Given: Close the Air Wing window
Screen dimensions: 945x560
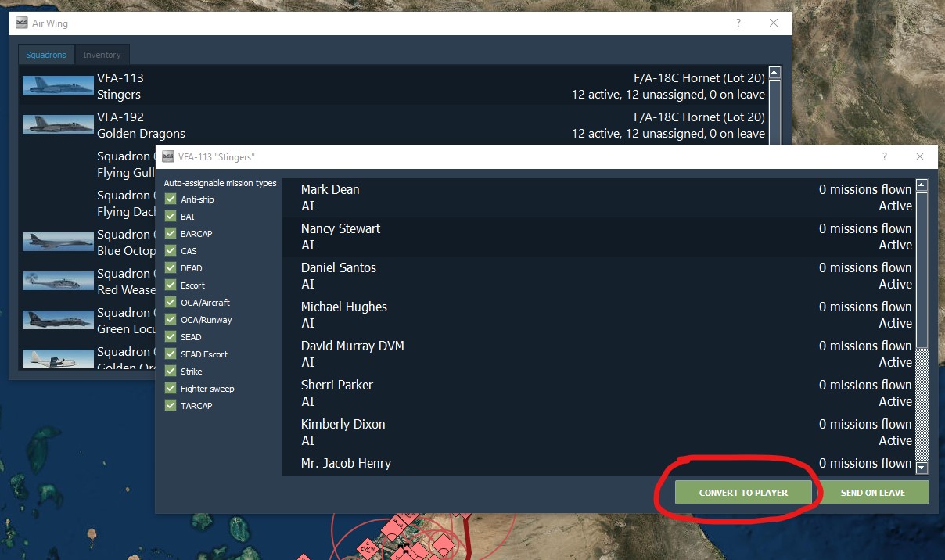Looking at the screenshot, I should click(x=774, y=23).
